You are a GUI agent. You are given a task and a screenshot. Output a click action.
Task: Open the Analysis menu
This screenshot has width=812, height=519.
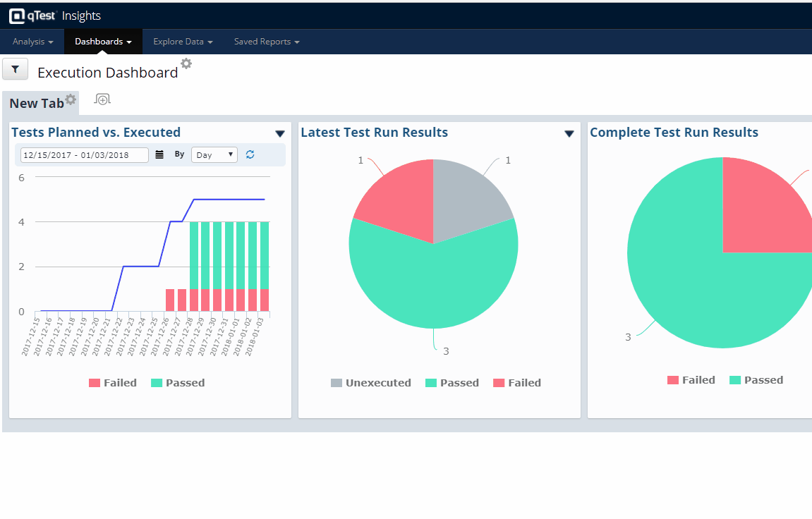coord(32,42)
